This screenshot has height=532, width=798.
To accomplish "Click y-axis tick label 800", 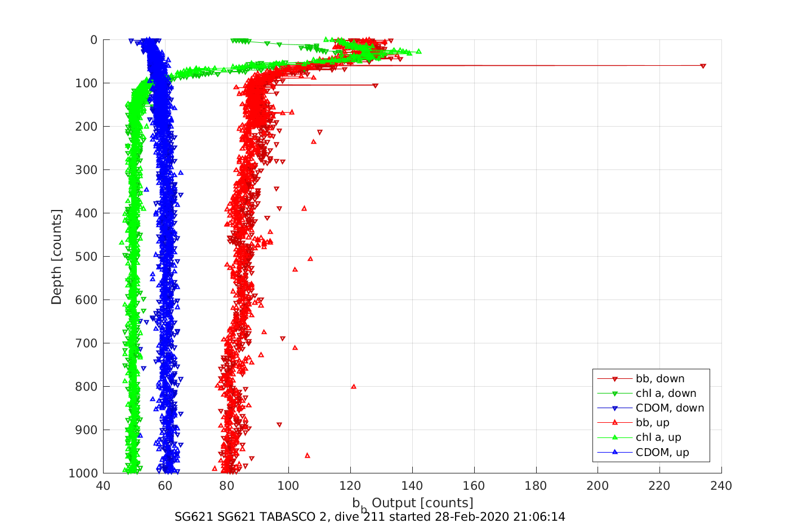I will [x=87, y=387].
